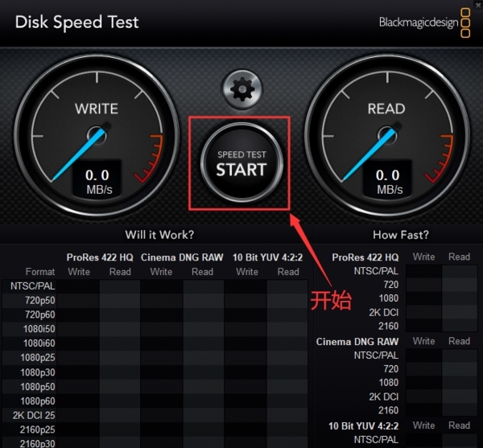This screenshot has height=448, width=483.
Task: Click the Disk Speed Test title
Action: [77, 23]
